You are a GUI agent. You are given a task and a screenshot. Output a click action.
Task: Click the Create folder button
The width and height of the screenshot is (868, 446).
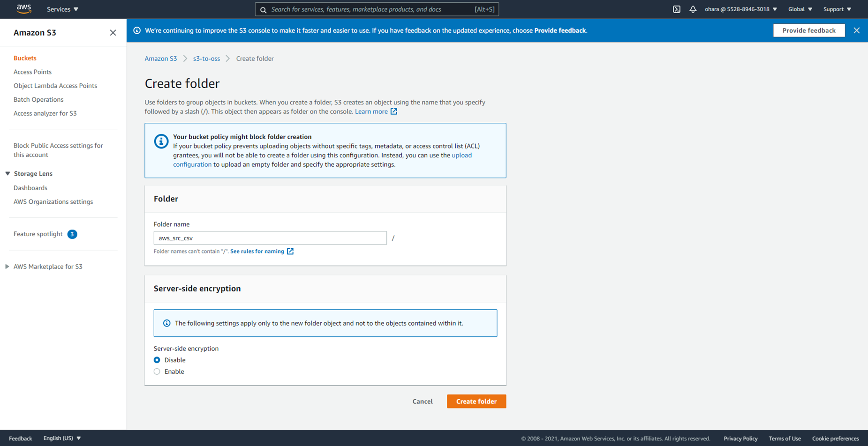[x=476, y=401]
